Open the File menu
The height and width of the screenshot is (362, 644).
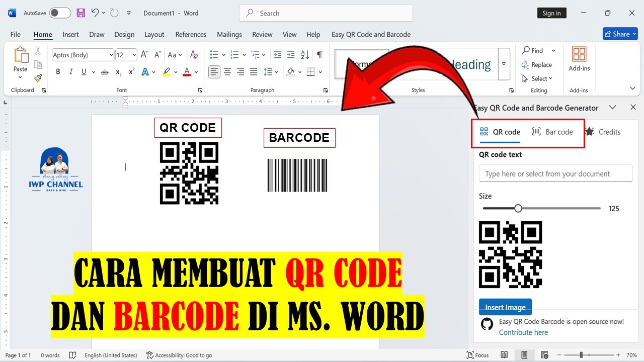[x=16, y=34]
